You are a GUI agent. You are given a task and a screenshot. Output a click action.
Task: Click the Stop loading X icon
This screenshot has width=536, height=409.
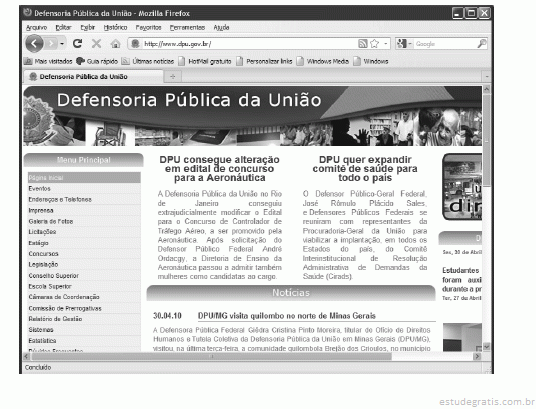pyautogui.click(x=97, y=43)
